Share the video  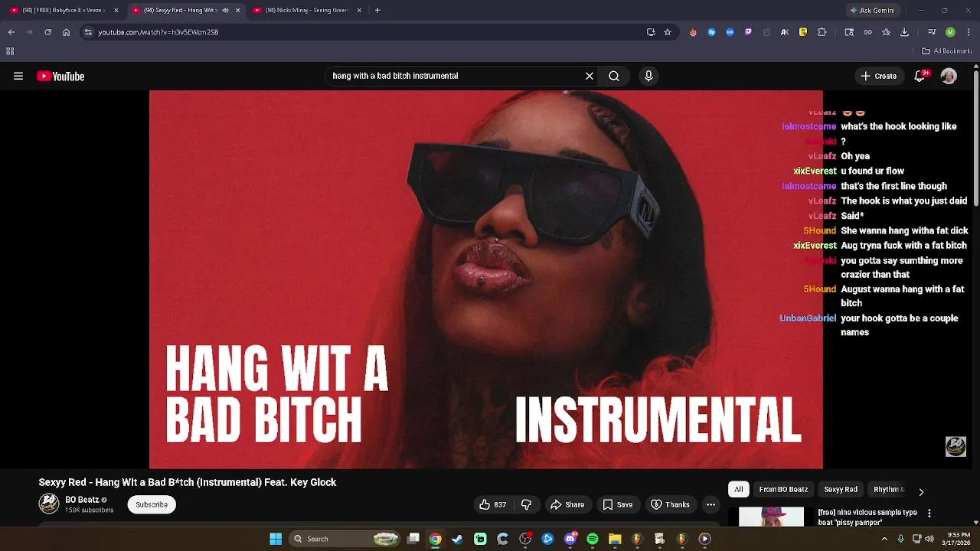[567, 504]
